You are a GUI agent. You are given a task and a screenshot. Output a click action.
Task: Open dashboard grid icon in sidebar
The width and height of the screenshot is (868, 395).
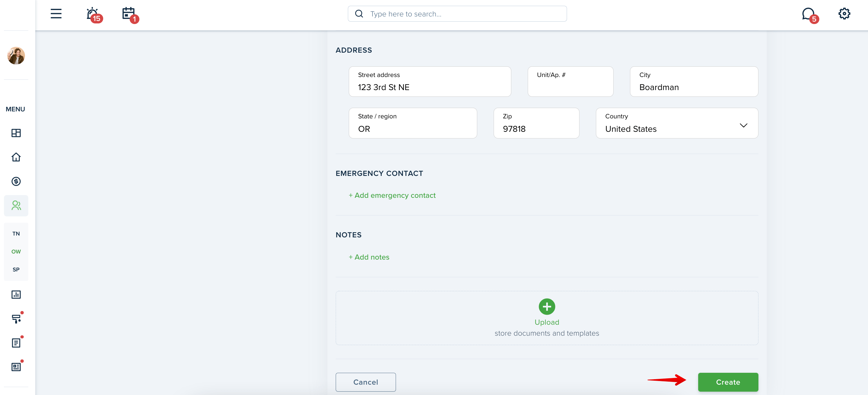point(16,133)
